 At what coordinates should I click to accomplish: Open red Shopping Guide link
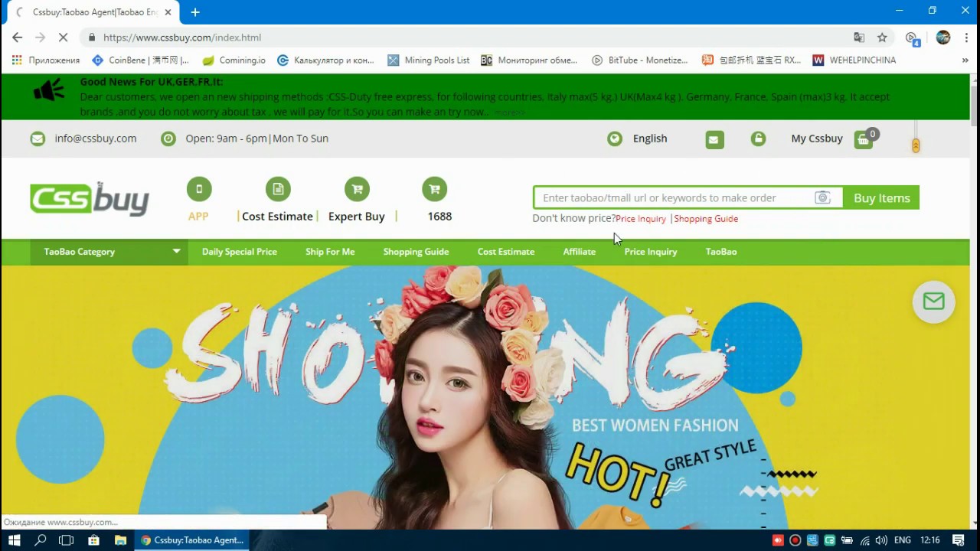point(706,219)
